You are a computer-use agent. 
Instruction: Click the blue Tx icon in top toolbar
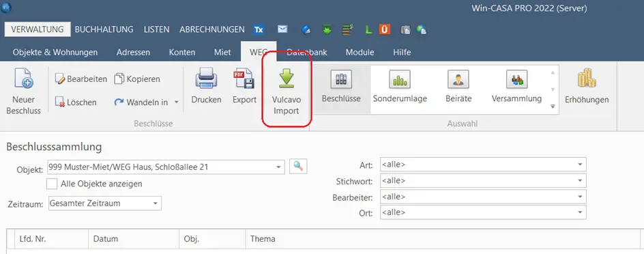259,29
